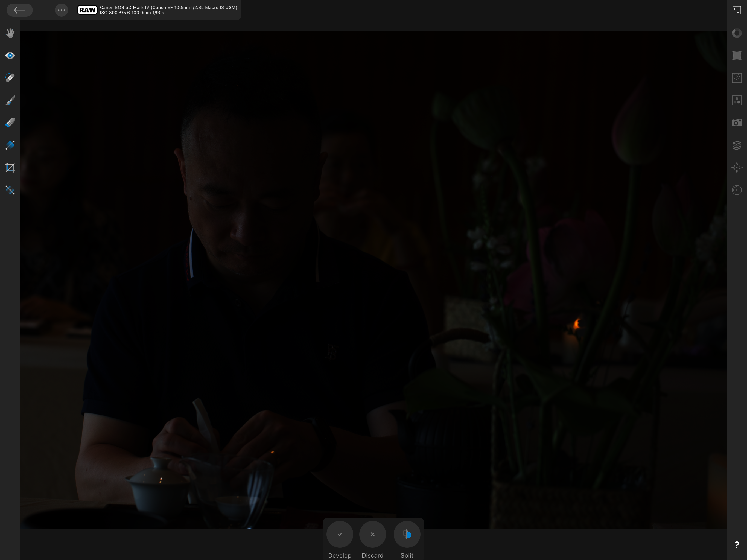Select the View (hand) tool

click(x=10, y=33)
